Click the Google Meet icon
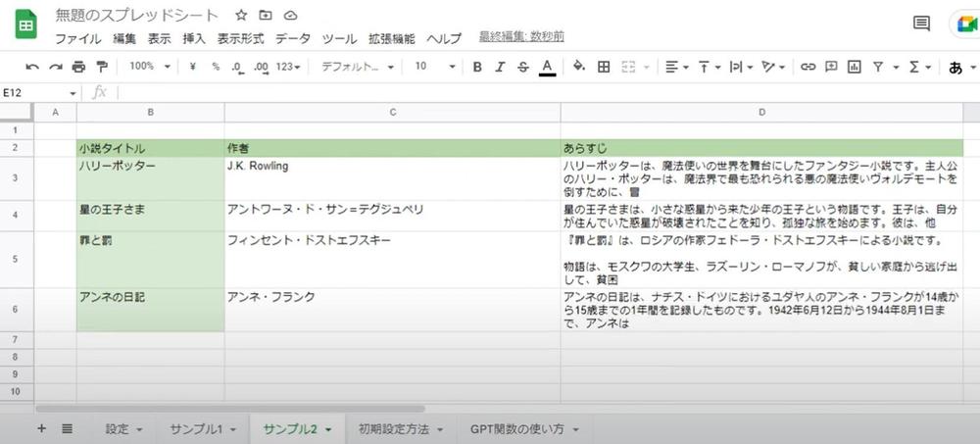This screenshot has height=444, width=980. point(966,25)
